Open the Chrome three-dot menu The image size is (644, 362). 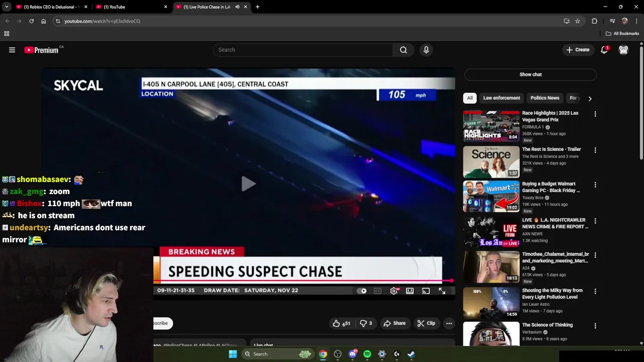(x=636, y=21)
